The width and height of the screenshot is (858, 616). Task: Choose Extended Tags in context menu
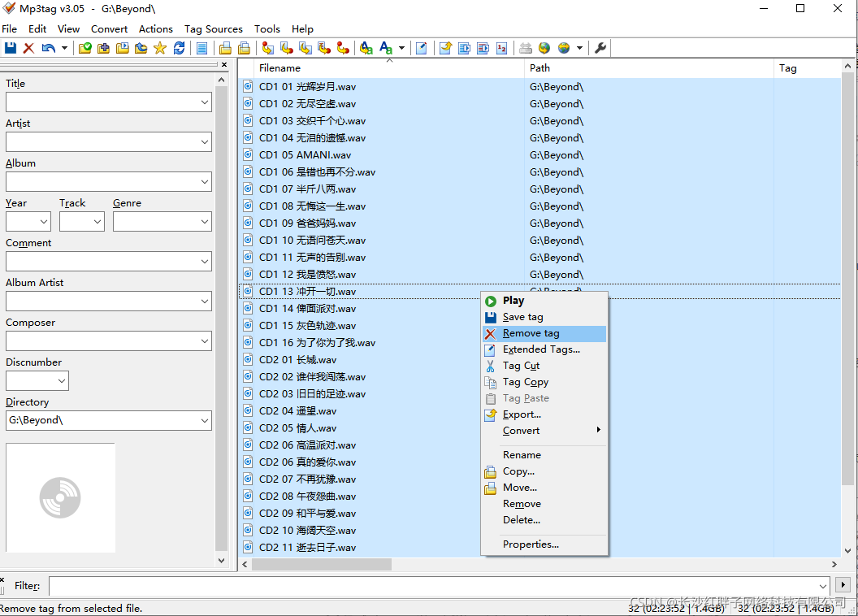tap(544, 349)
